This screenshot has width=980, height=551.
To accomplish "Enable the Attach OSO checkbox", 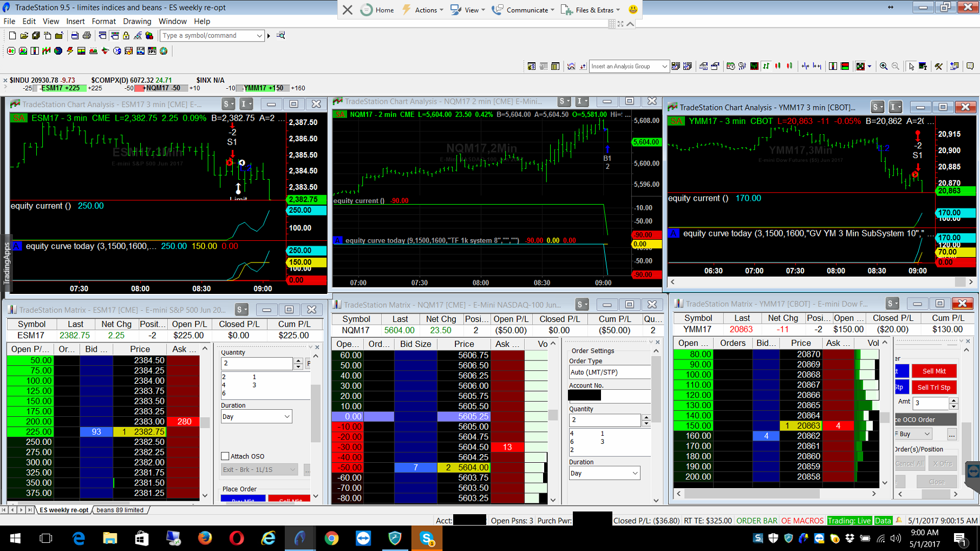I will (x=225, y=456).
